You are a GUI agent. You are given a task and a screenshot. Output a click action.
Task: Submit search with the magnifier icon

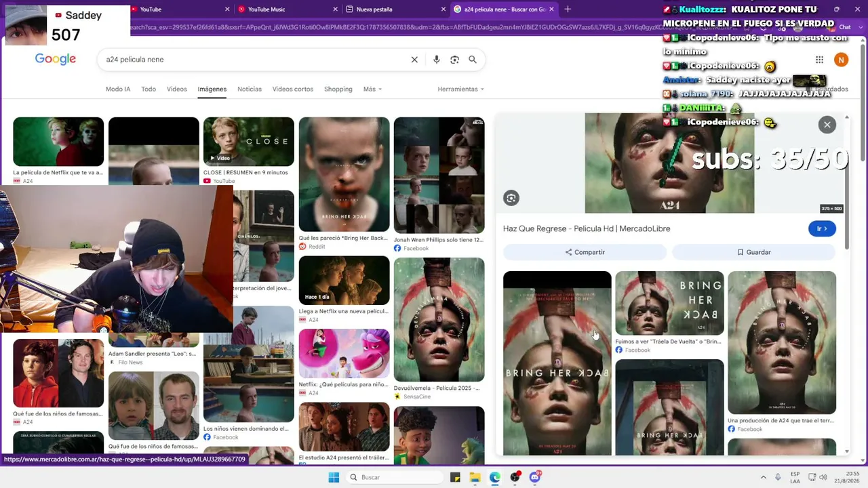tap(473, 60)
